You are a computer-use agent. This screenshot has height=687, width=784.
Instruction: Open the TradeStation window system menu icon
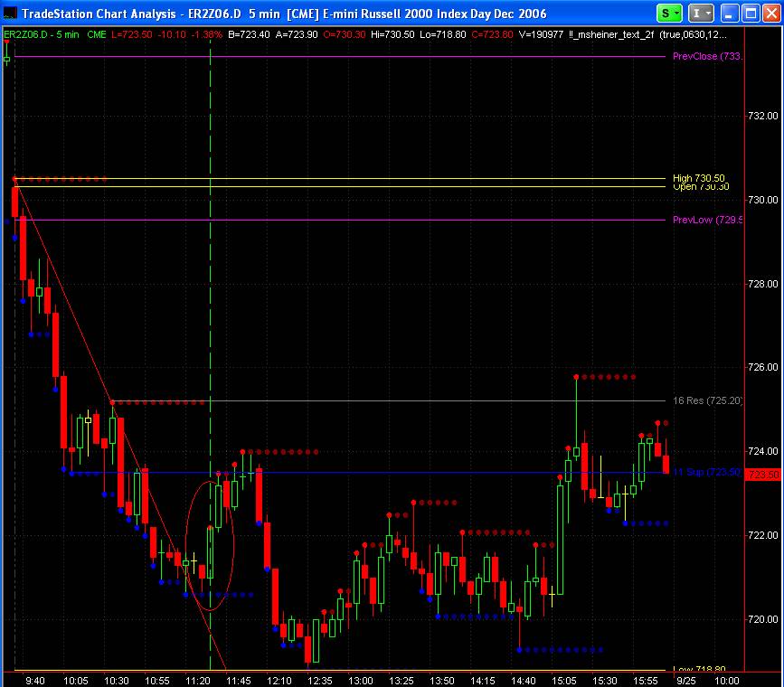tap(10, 13)
